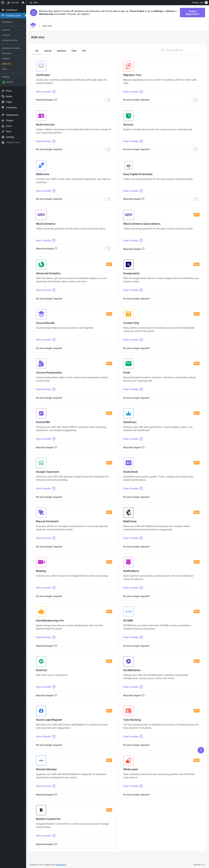Switch to the Inactive add-ons tab

61,51
